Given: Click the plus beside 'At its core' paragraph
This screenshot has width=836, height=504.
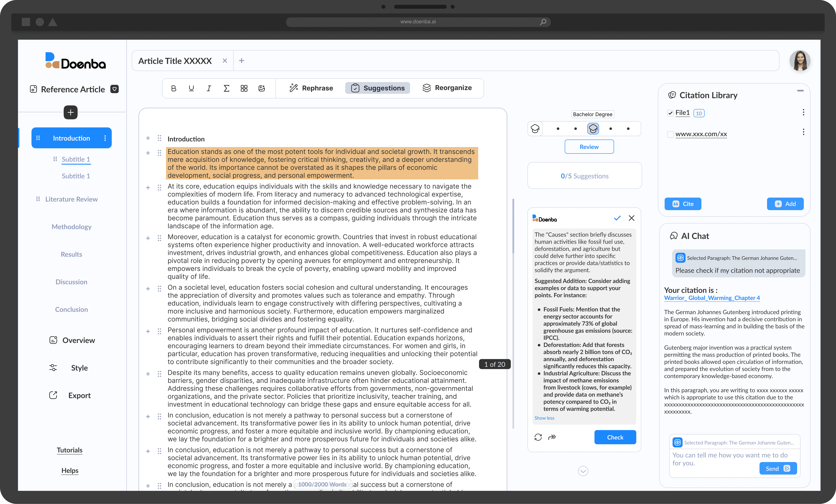Looking at the screenshot, I should click(x=148, y=188).
